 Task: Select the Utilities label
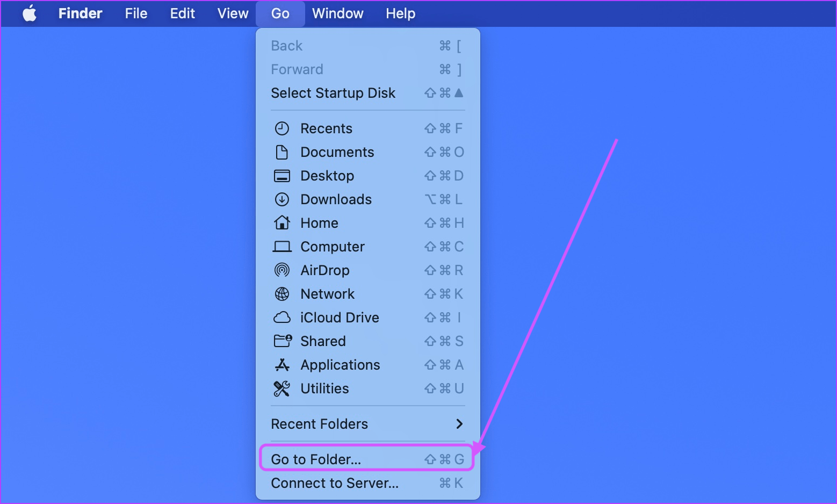325,388
